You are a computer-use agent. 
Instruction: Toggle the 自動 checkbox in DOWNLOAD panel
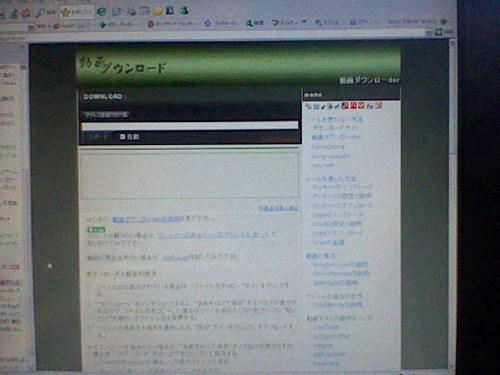click(122, 136)
